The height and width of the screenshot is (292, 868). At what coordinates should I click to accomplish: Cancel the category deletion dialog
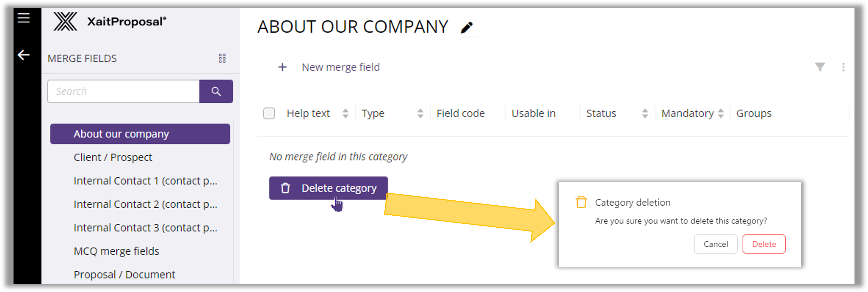[716, 244]
